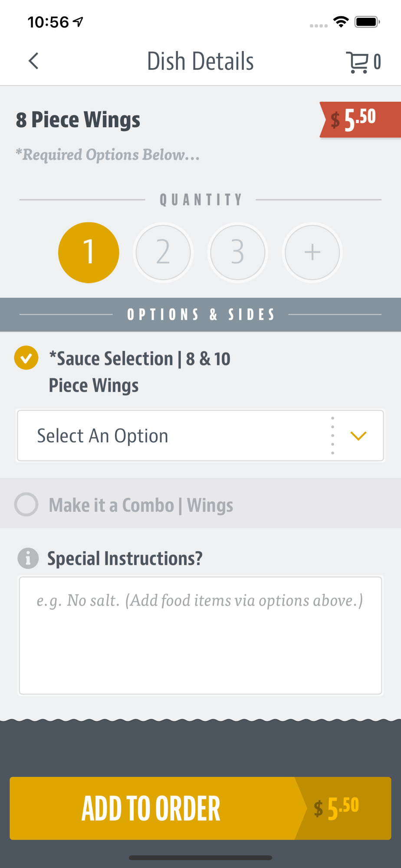Focus the Special Instructions text box
This screenshot has height=868, width=401.
200,635
